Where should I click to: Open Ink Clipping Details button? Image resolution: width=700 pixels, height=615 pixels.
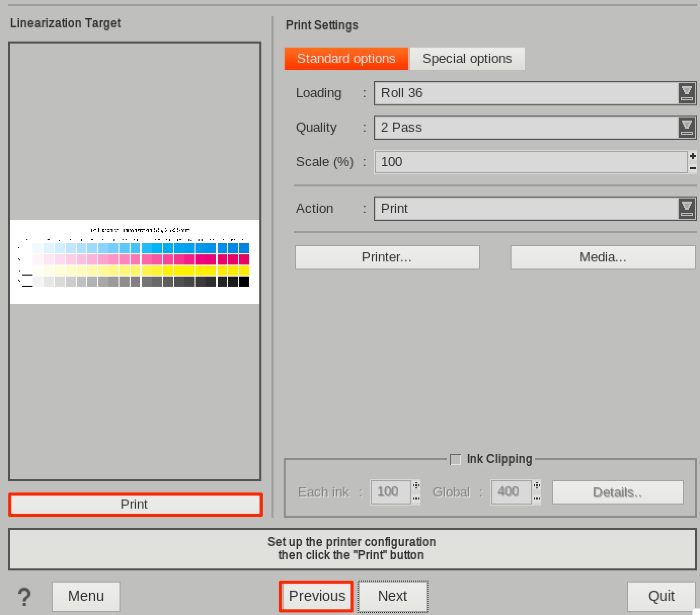point(617,492)
